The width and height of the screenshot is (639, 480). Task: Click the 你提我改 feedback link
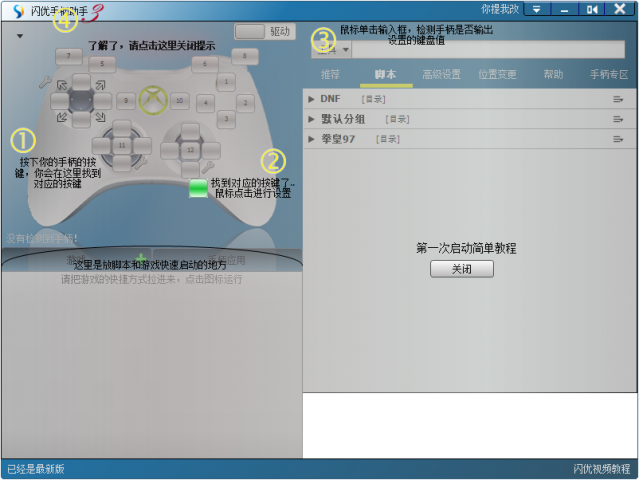point(500,8)
